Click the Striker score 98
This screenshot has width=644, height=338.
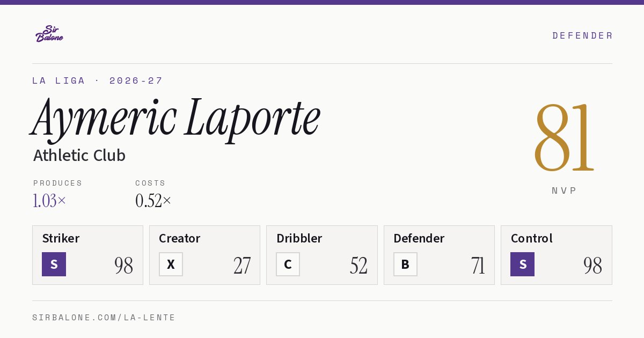[123, 266]
